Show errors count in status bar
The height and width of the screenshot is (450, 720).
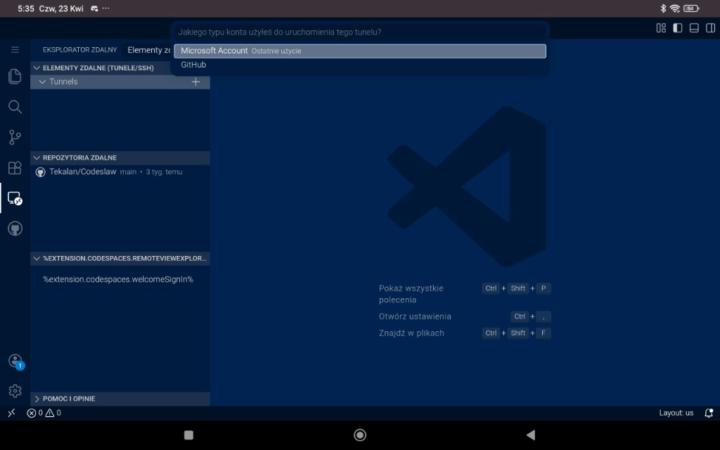click(35, 413)
